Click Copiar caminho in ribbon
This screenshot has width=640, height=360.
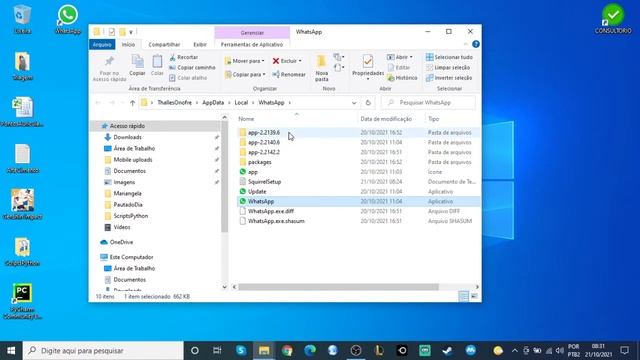pos(192,67)
